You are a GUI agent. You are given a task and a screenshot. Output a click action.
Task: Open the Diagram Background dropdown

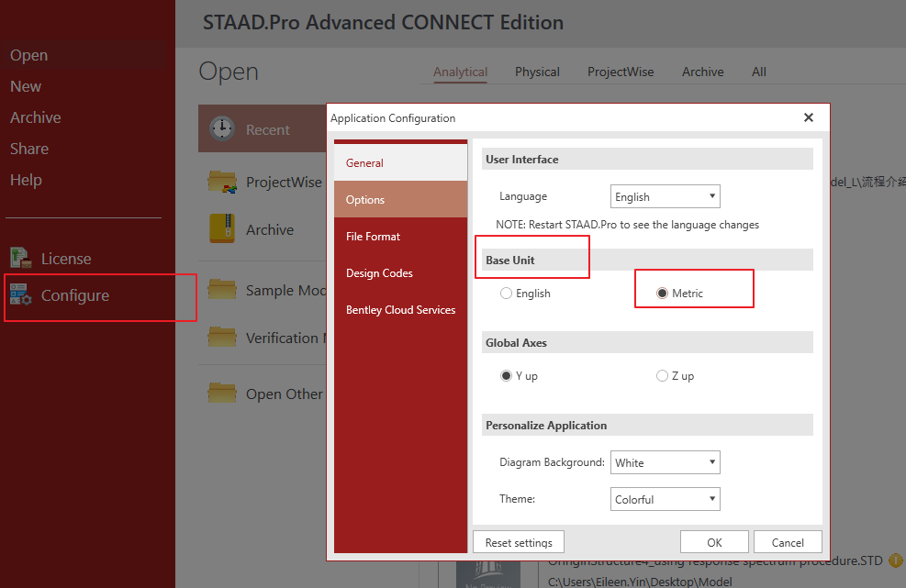pyautogui.click(x=666, y=462)
